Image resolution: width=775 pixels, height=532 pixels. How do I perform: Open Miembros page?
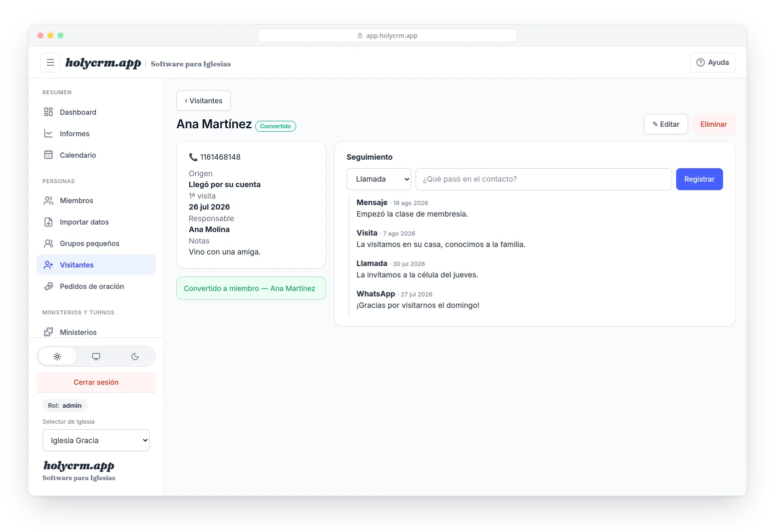tap(96, 200)
